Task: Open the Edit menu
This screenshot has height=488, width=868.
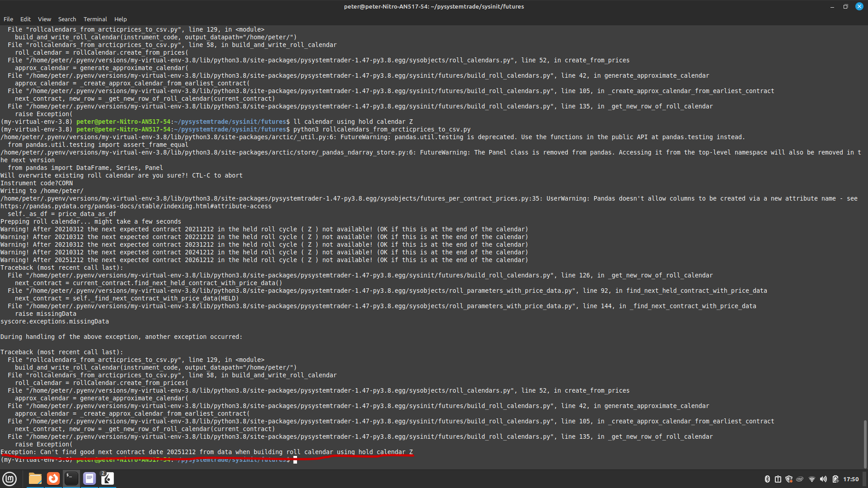Action: point(25,19)
